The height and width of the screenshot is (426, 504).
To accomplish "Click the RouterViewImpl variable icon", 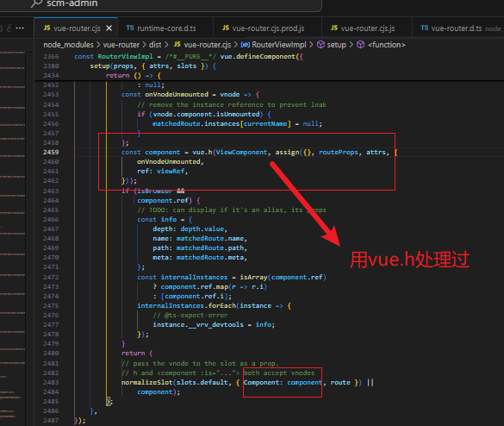I will [246, 45].
